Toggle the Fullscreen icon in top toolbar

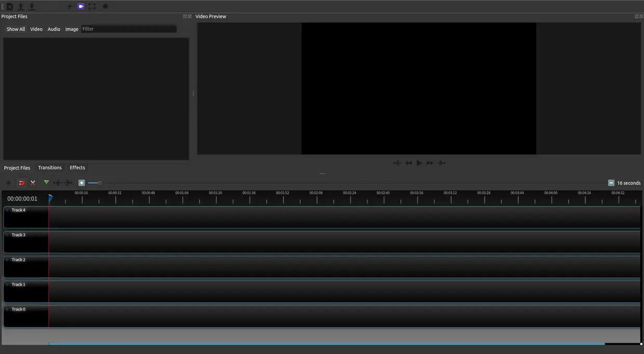point(92,6)
